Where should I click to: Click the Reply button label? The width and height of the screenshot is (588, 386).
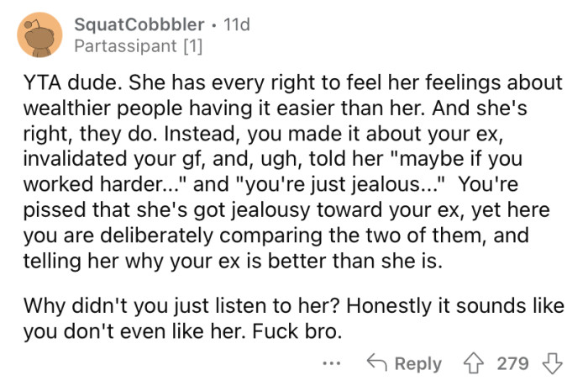coord(417,363)
